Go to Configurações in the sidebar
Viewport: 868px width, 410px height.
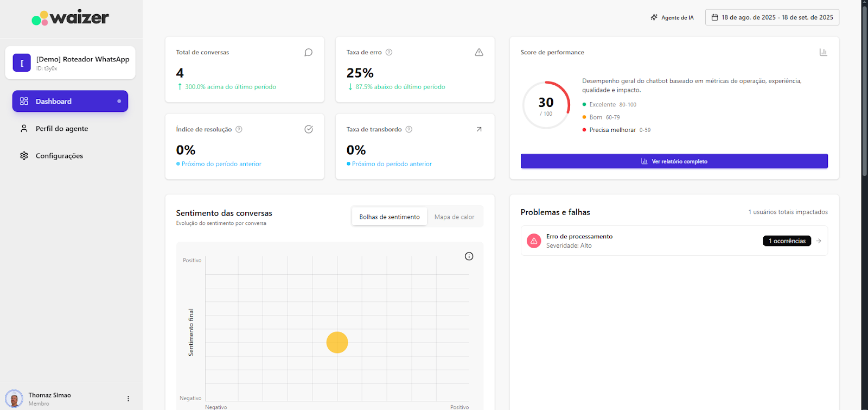coord(59,156)
